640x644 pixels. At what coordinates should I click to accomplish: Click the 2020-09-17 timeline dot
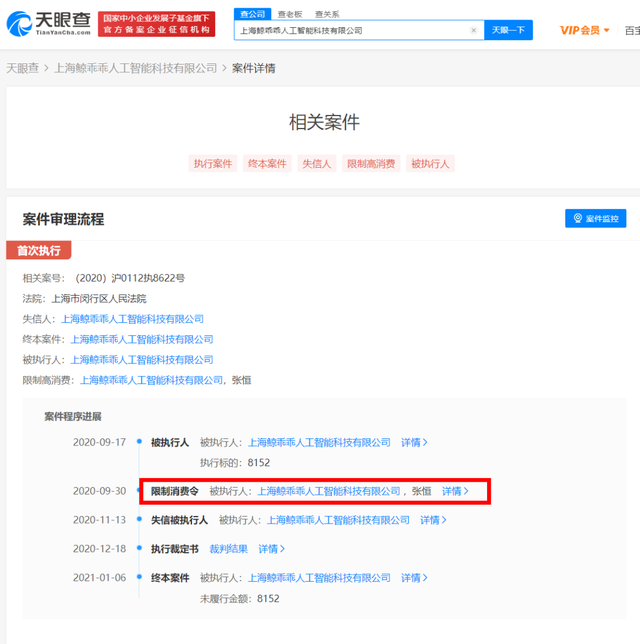pyautogui.click(x=139, y=442)
